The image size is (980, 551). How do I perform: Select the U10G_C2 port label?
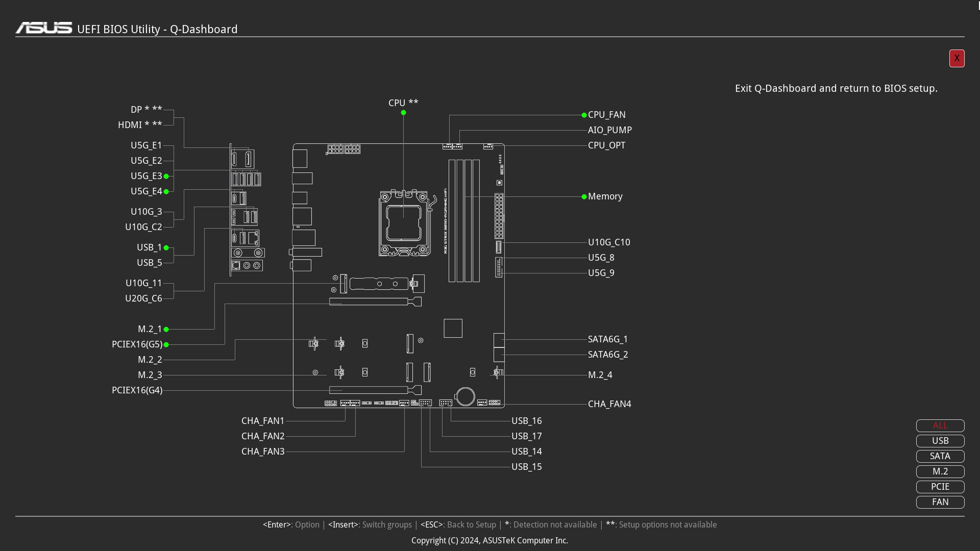(x=143, y=227)
